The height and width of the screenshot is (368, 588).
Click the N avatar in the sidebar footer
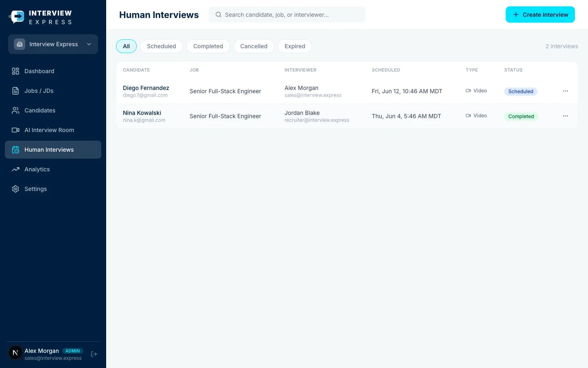pos(16,352)
